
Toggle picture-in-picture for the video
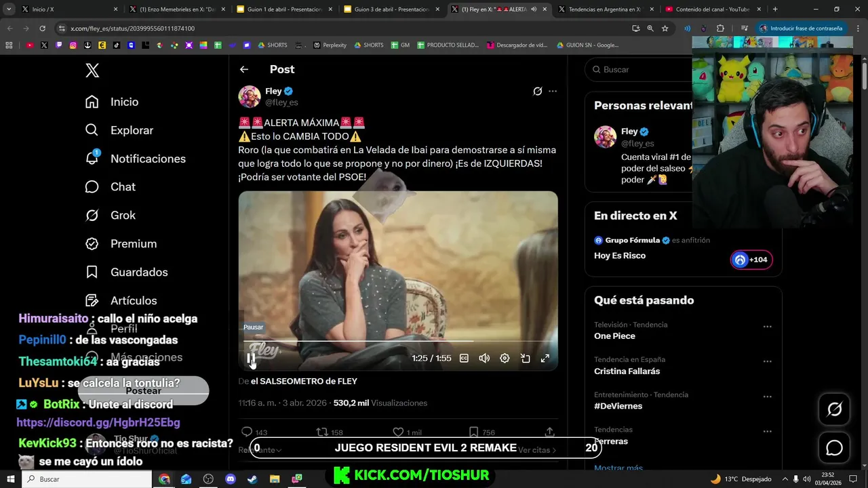[x=525, y=358]
